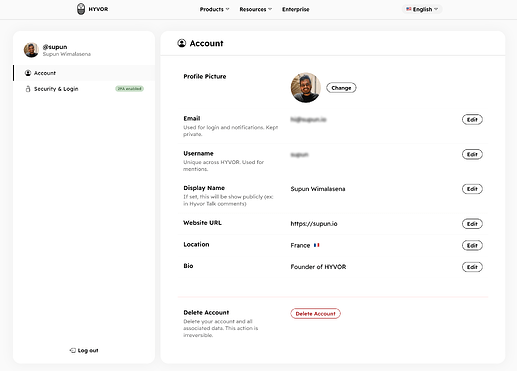The image size is (517, 371).
Task: Open the English language selector
Action: pos(422,9)
